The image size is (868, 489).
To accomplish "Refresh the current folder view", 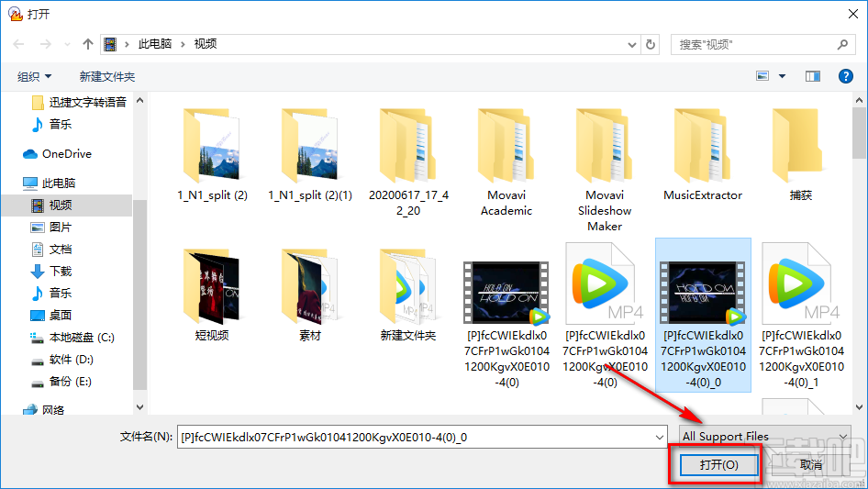I will tap(651, 44).
